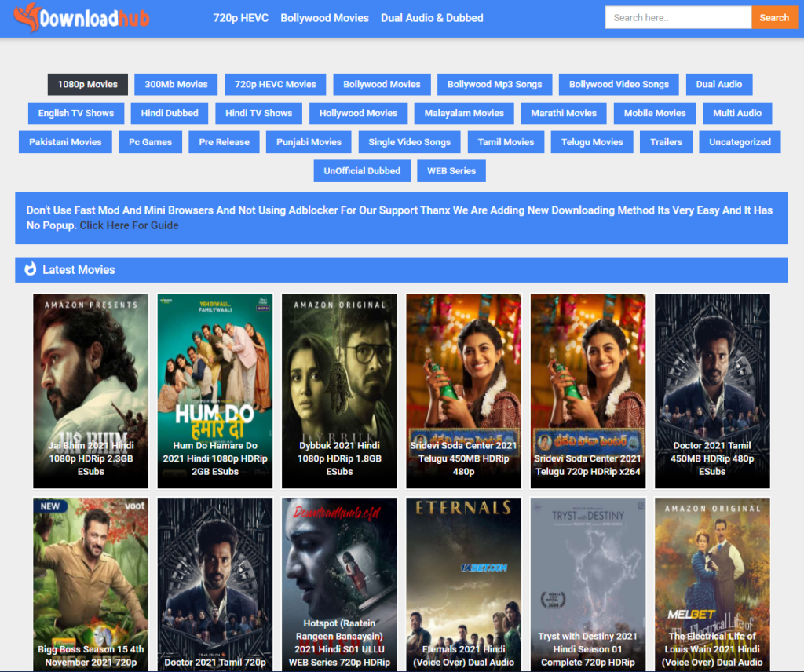804x672 pixels.
Task: Open Doctor 2021 Tamil 450MB 480p poster
Action: coord(712,391)
